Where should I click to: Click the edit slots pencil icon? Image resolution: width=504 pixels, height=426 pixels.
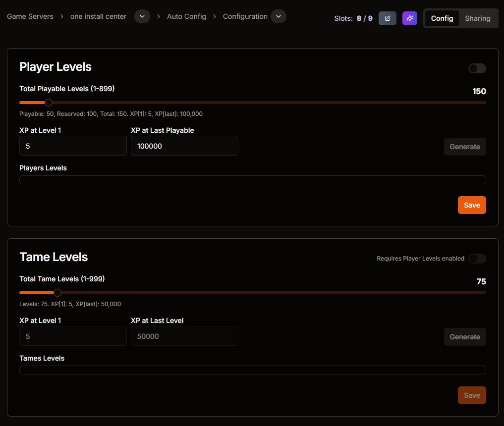click(388, 18)
